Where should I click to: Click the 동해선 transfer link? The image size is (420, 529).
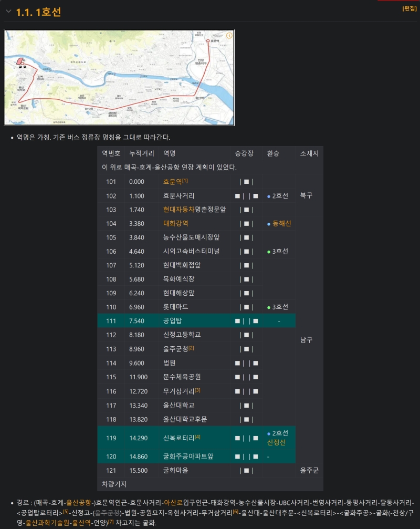tap(281, 223)
